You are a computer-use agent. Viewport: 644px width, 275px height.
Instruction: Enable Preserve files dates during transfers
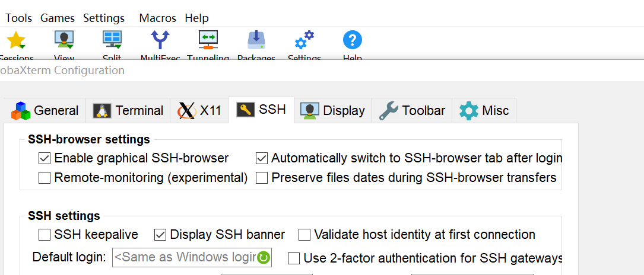pos(262,178)
